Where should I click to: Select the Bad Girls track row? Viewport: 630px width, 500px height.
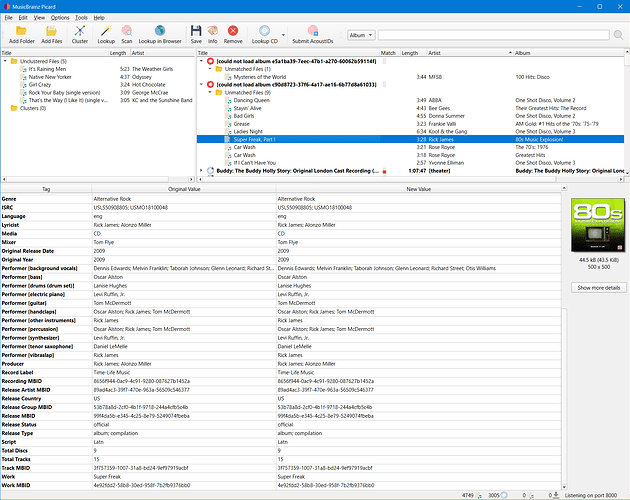click(410, 116)
